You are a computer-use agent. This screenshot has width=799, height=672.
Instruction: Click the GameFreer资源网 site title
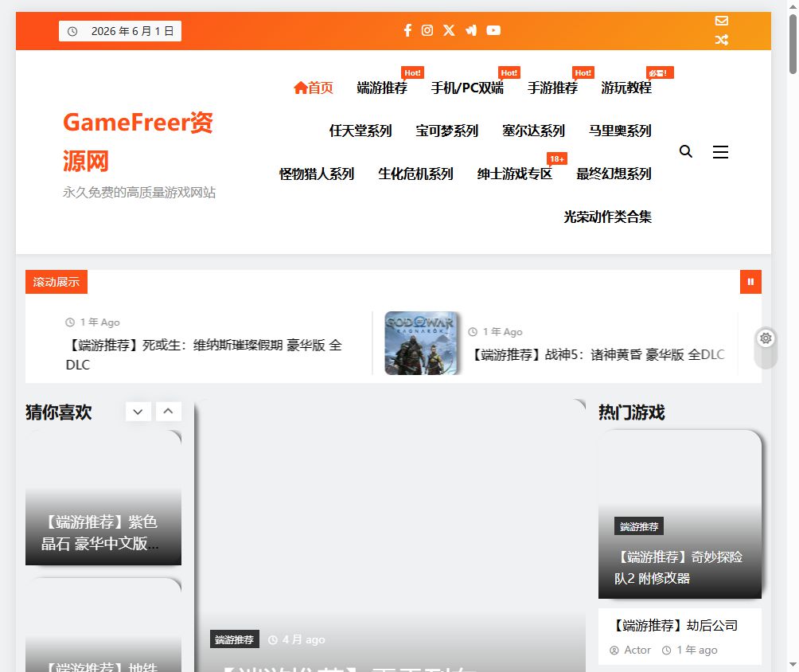tap(138, 142)
